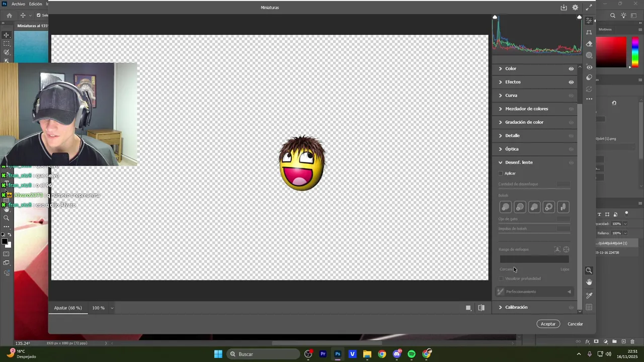Choose the third bokeh shape icon
This screenshot has height=362, width=644.
point(534,207)
